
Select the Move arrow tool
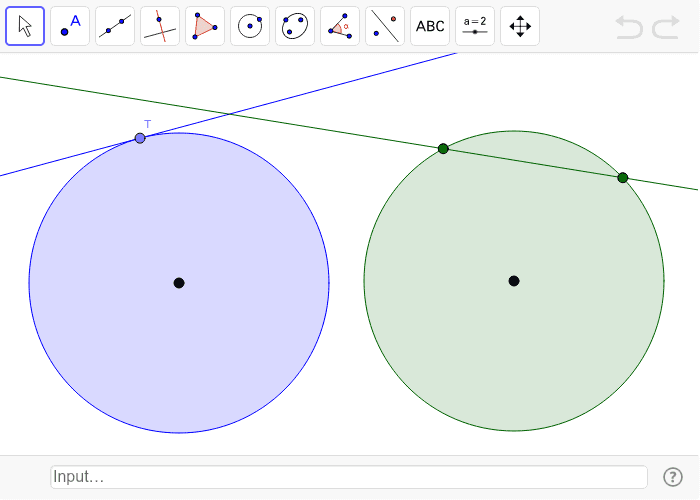coord(25,26)
